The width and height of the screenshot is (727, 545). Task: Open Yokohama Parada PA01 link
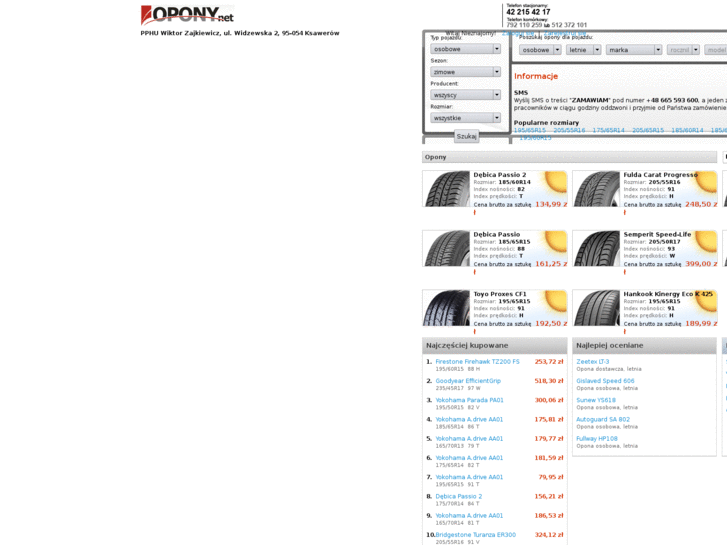pyautogui.click(x=469, y=400)
